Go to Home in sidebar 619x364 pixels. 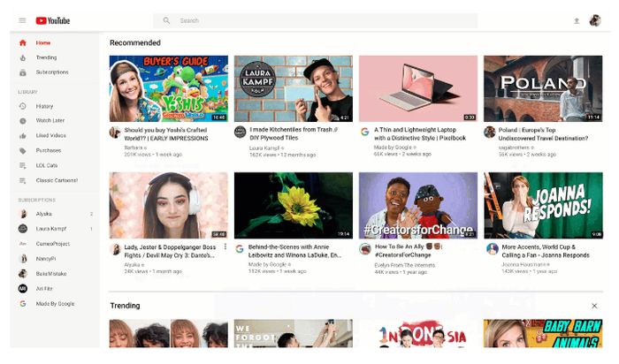55,42
